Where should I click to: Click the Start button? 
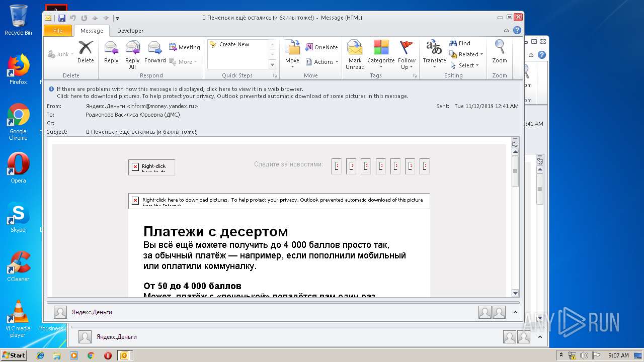pos(14,355)
